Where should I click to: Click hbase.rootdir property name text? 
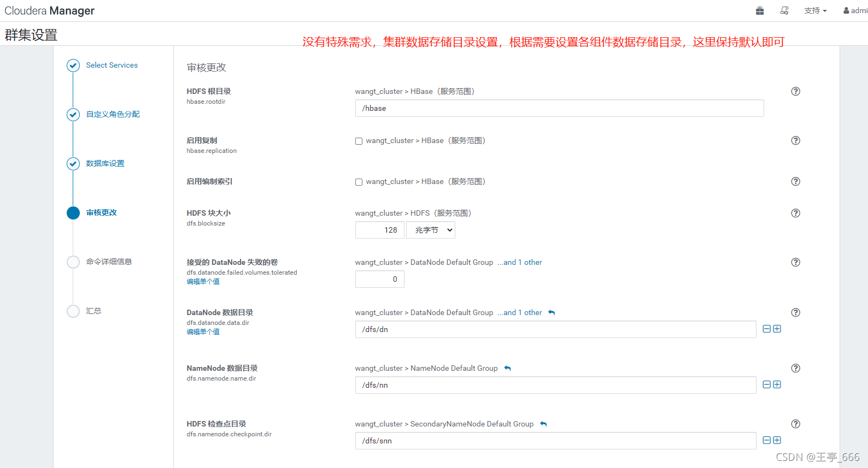point(206,102)
